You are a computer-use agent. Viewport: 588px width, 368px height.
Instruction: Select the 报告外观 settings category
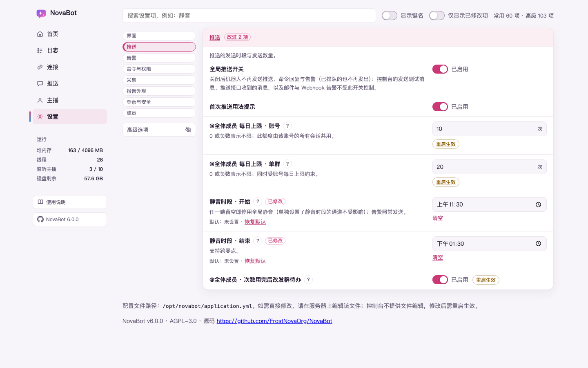coord(159,91)
